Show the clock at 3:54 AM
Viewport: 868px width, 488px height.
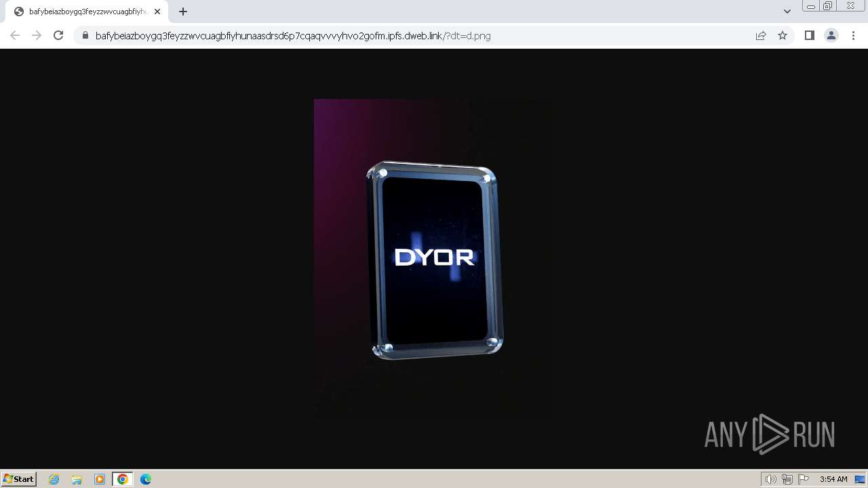833,479
